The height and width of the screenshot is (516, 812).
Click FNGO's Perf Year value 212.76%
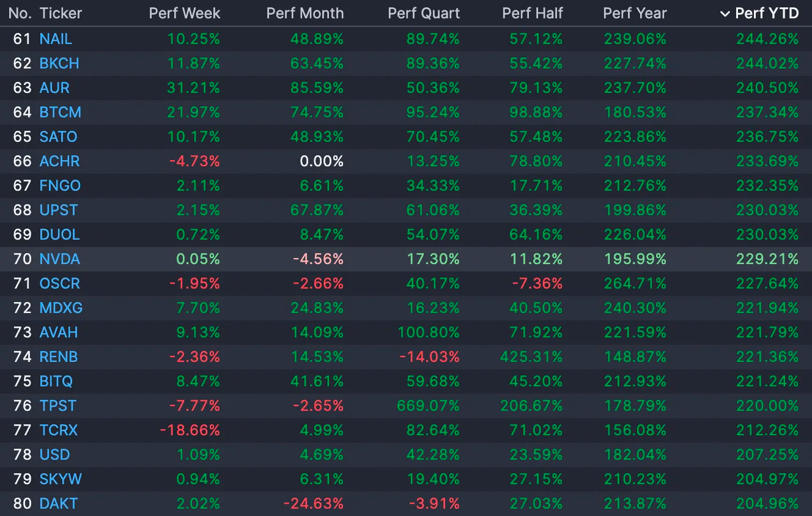pos(635,186)
